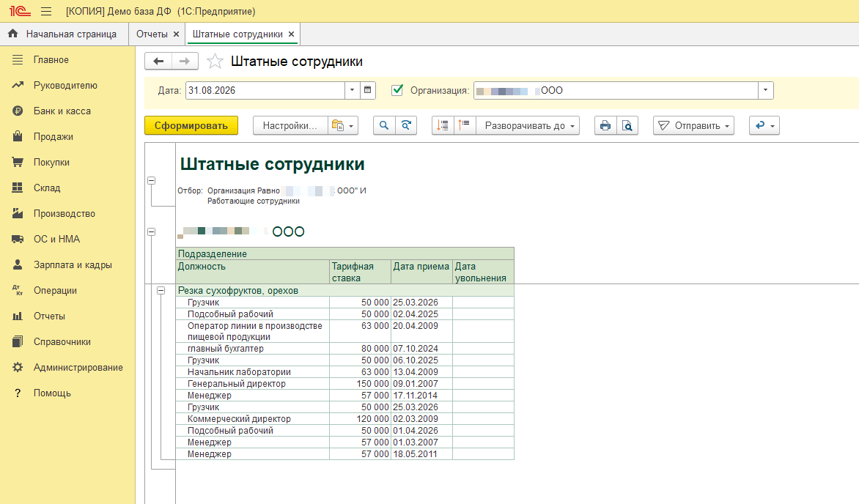Click the Подразделение header cell
The image size is (859, 504).
point(345,253)
